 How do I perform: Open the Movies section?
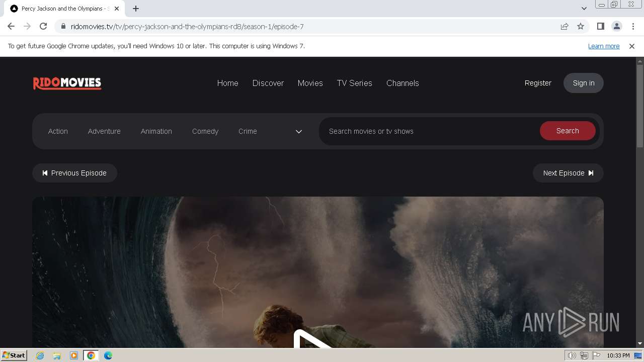tap(310, 83)
